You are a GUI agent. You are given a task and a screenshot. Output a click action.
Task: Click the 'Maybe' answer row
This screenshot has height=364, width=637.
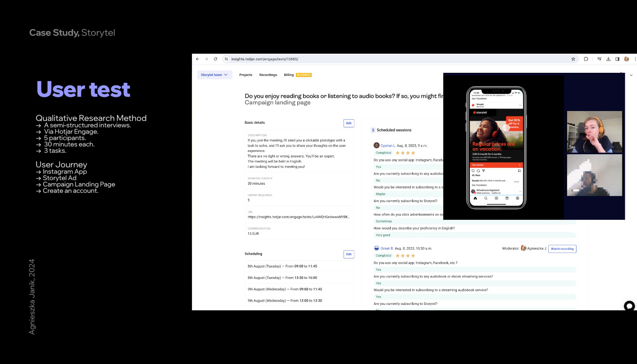pyautogui.click(x=408, y=194)
